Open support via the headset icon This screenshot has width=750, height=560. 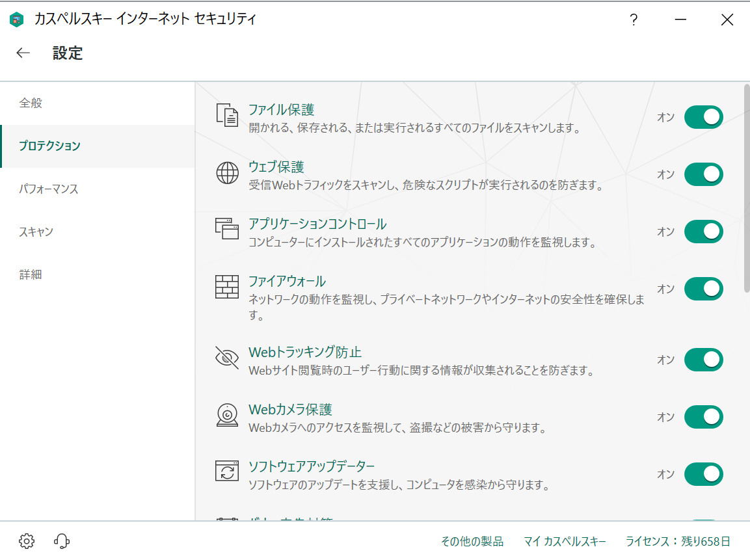pyautogui.click(x=62, y=541)
